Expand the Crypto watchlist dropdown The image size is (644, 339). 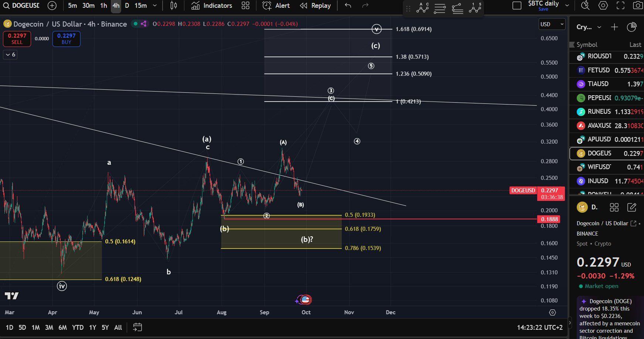[x=600, y=27]
